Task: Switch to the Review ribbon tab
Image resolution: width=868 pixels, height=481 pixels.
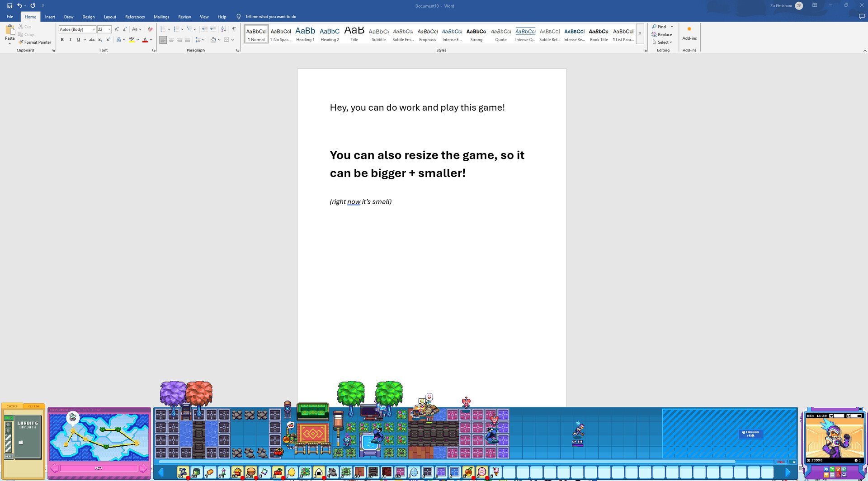Action: pyautogui.click(x=184, y=17)
